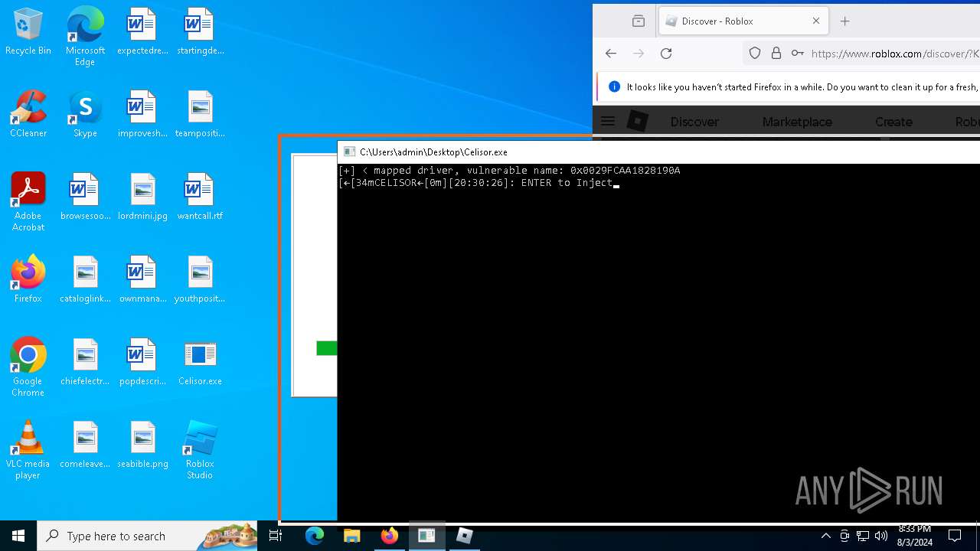This screenshot has width=980, height=551.
Task: Click the Roblox logo
Action: 638,121
